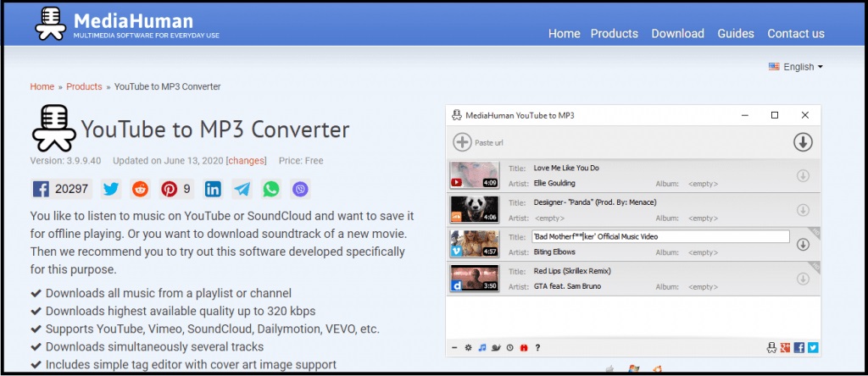Click the Apple platform icon below the converter
The image size is (868, 376).
click(609, 370)
